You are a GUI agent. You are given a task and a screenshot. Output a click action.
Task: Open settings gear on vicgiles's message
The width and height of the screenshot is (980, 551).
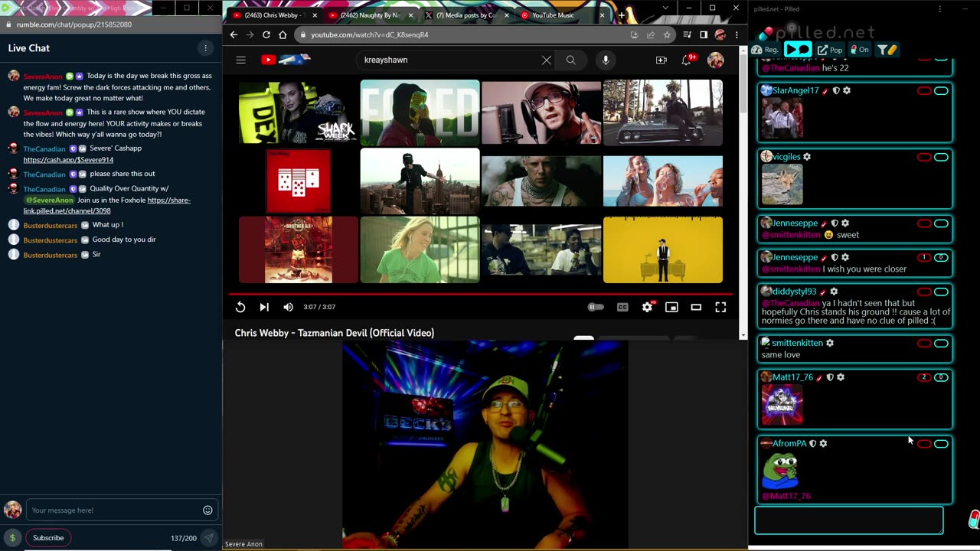(x=807, y=157)
